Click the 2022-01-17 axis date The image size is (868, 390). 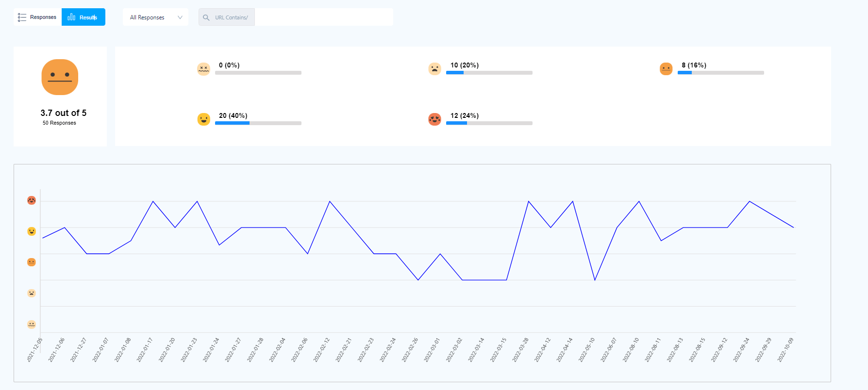145,350
